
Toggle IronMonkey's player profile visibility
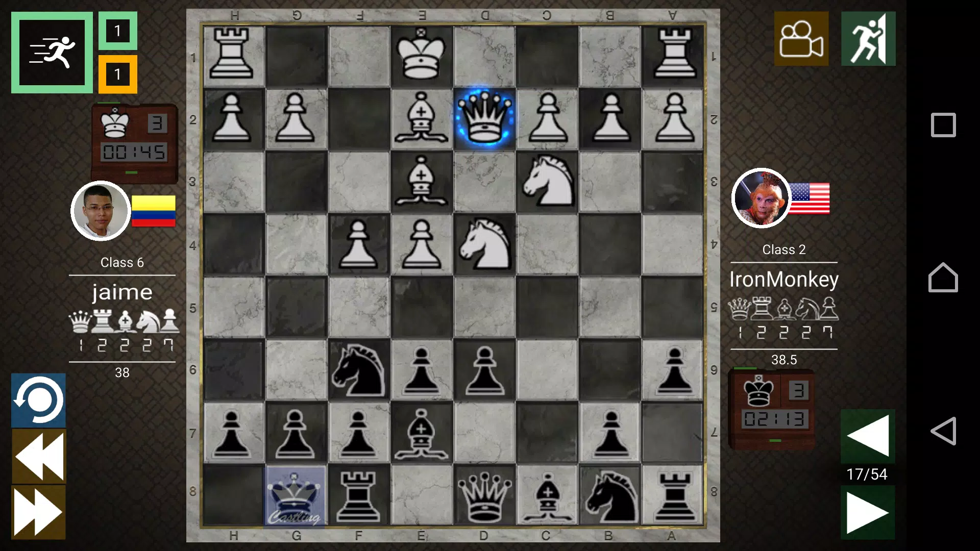(761, 198)
